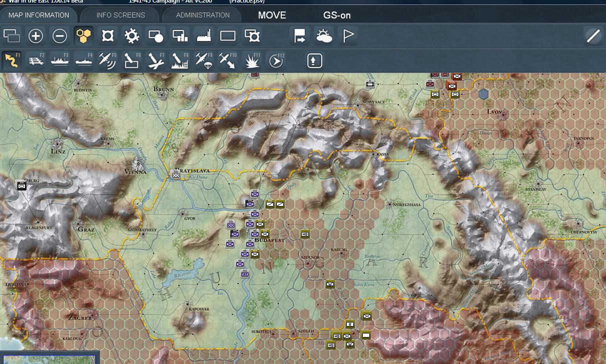Select the F1 move mode

tap(12, 60)
